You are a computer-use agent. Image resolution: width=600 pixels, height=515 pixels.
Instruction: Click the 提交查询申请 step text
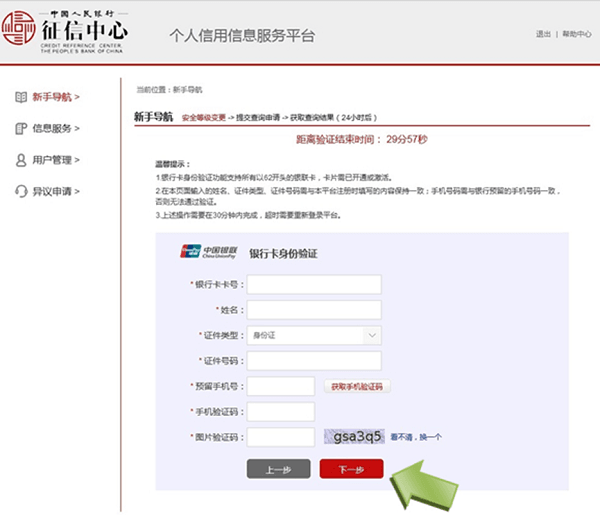click(x=258, y=117)
